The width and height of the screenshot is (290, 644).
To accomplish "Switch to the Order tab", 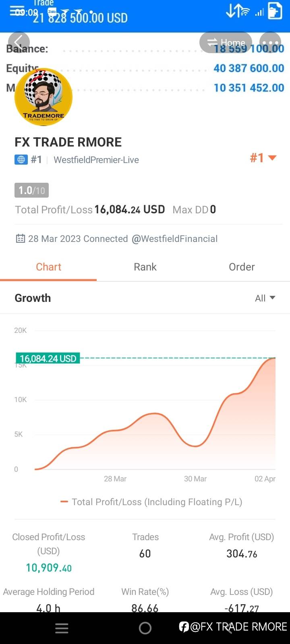I will coord(242,267).
